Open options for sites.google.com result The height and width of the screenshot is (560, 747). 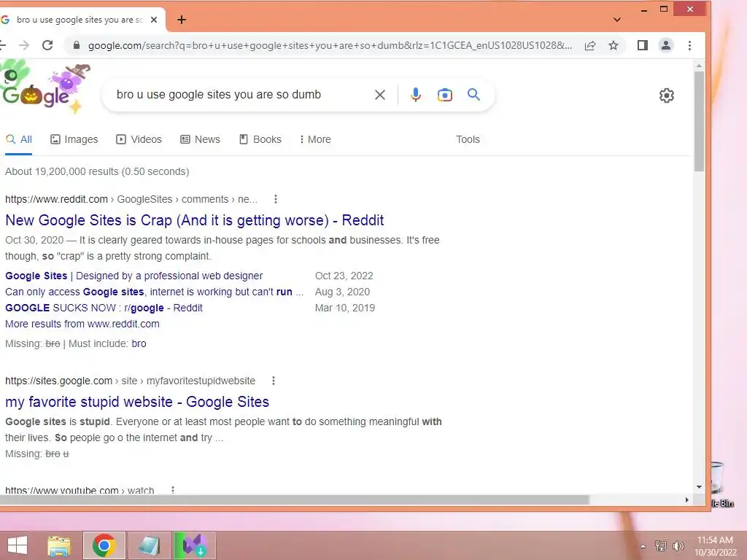point(273,381)
